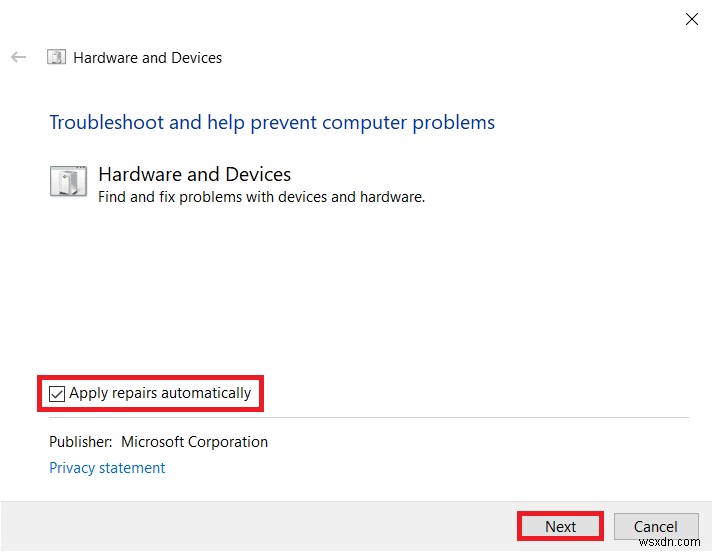712x552 pixels.
Task: Select the large "Hardware and Devices" troubleshooter name
Action: 195,175
